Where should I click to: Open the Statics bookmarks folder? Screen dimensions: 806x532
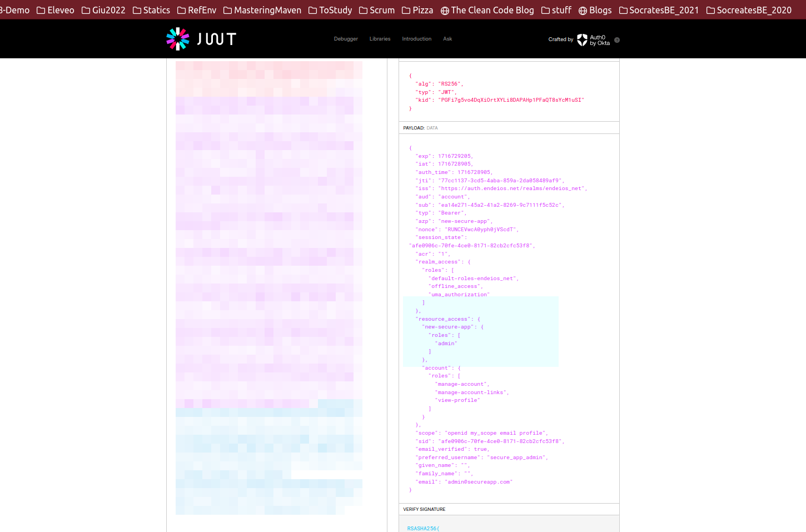(x=151, y=10)
